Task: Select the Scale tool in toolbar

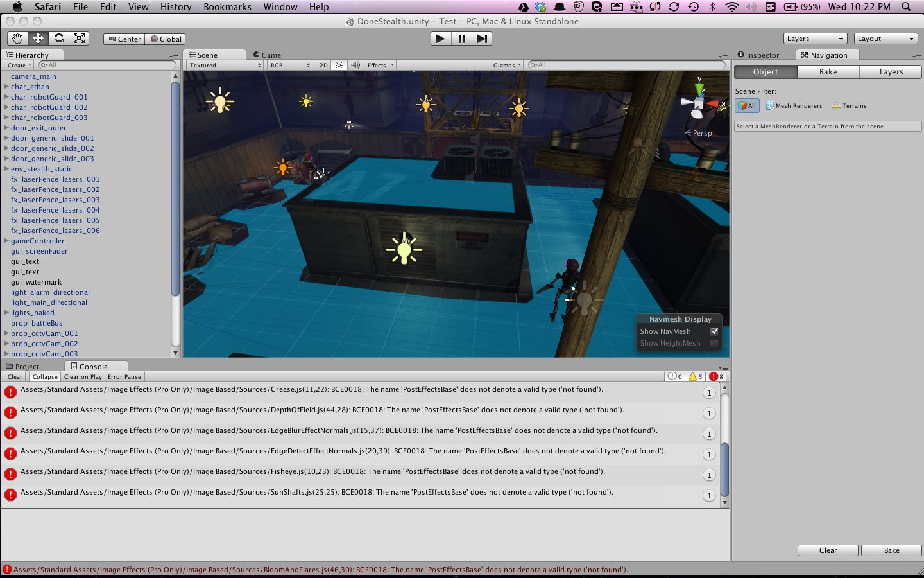Action: point(79,39)
